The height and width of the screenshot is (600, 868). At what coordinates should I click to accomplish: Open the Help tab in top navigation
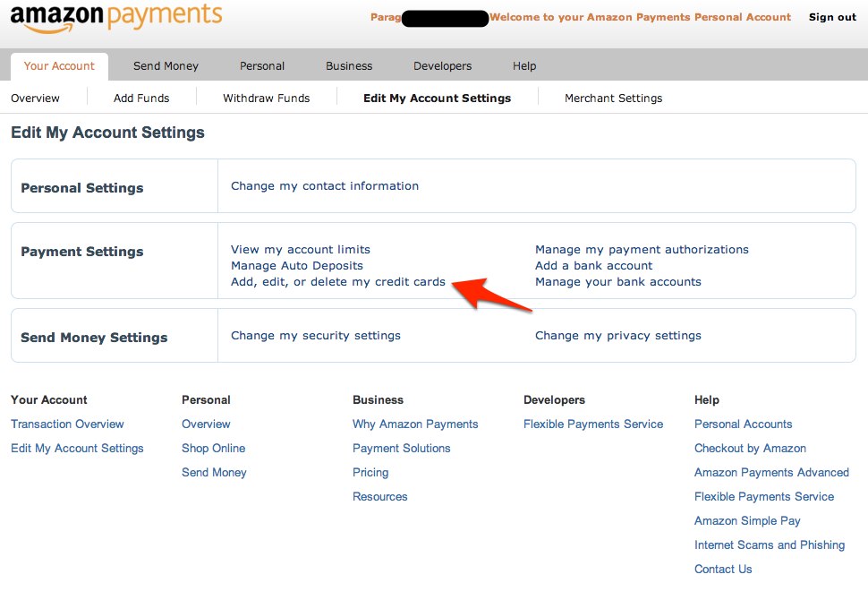[x=524, y=66]
